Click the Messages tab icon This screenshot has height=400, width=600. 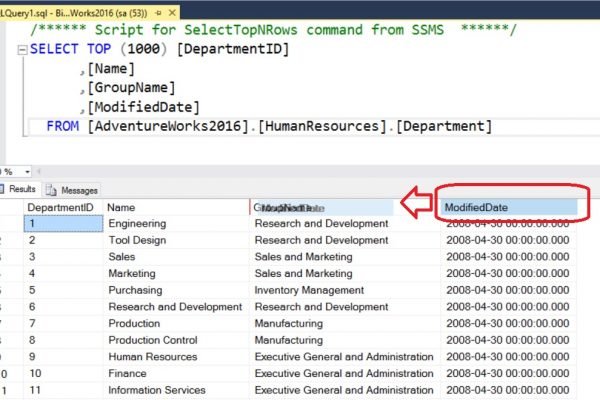point(51,190)
